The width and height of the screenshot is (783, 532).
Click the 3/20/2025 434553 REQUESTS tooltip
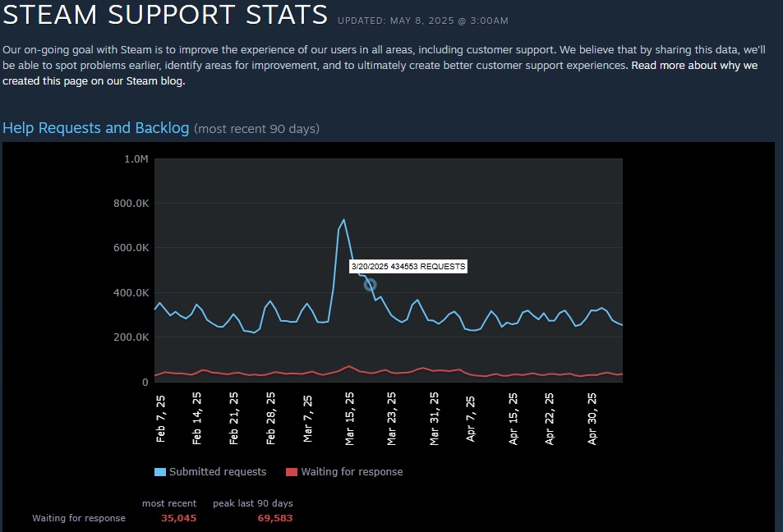[x=408, y=267]
